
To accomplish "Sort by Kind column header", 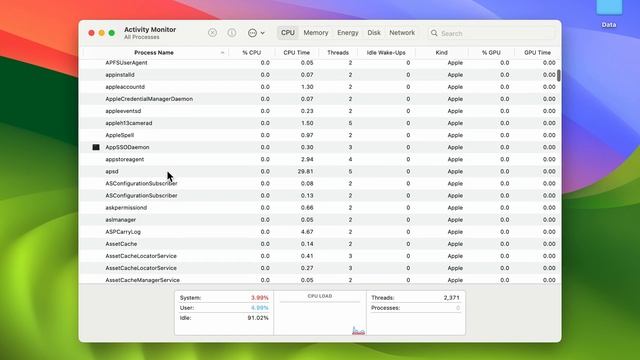I will click(442, 53).
